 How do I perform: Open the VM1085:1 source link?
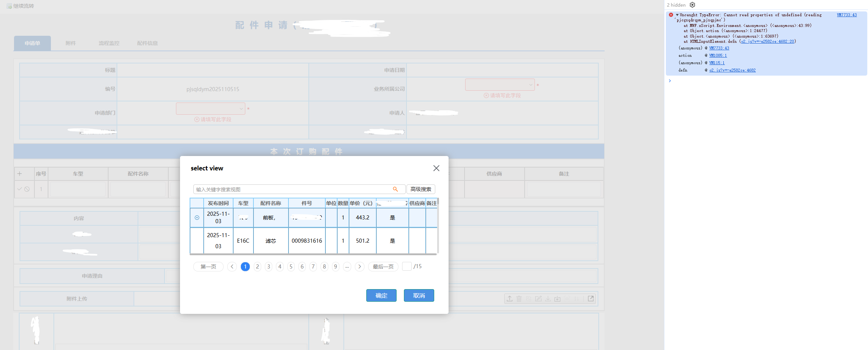pyautogui.click(x=718, y=55)
